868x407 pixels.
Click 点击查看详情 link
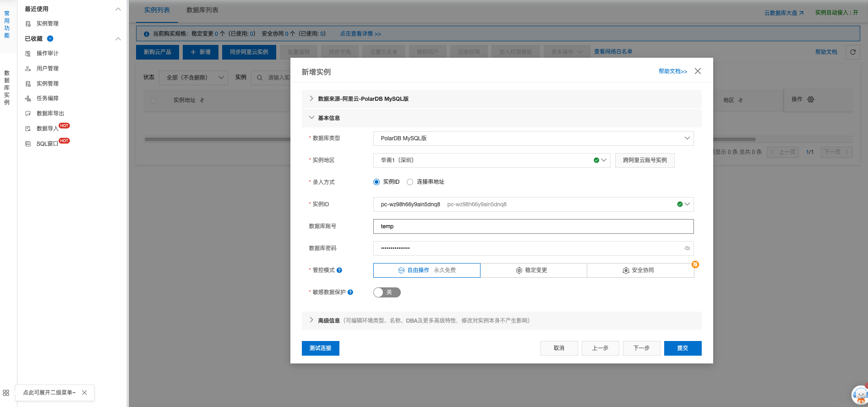(360, 34)
